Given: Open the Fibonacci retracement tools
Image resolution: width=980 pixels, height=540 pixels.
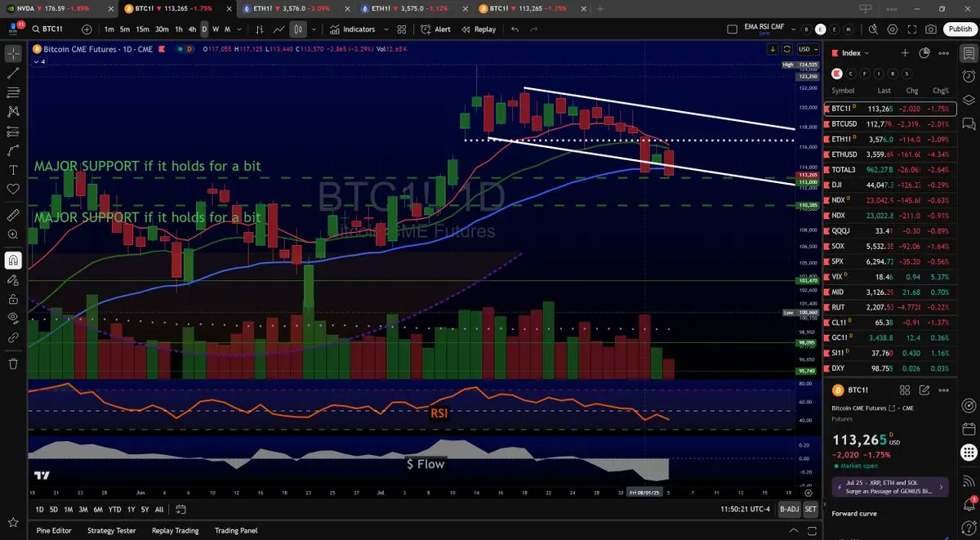Looking at the screenshot, I should click(x=13, y=92).
